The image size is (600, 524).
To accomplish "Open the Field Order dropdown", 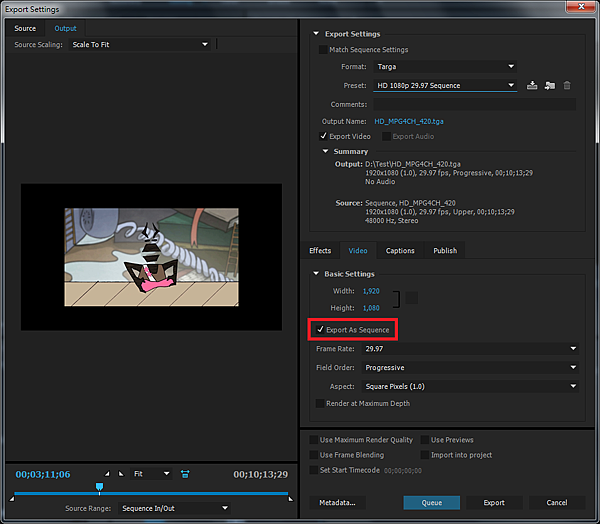I will [x=470, y=367].
